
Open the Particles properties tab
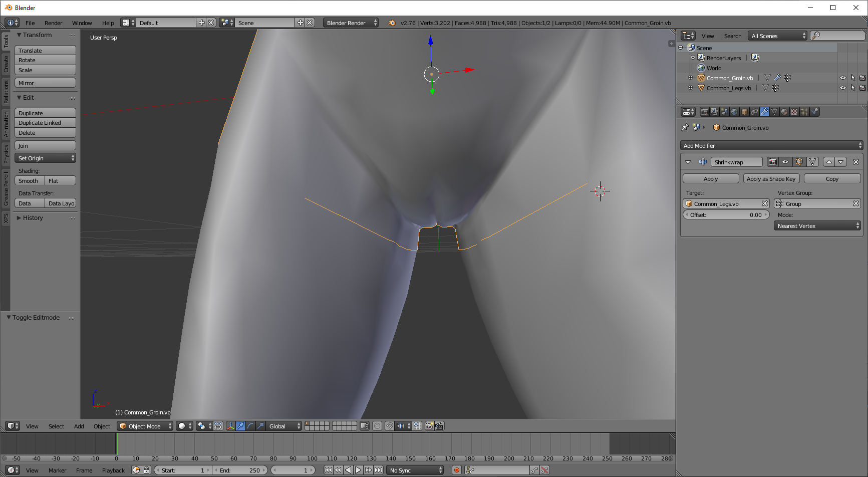[x=804, y=112]
